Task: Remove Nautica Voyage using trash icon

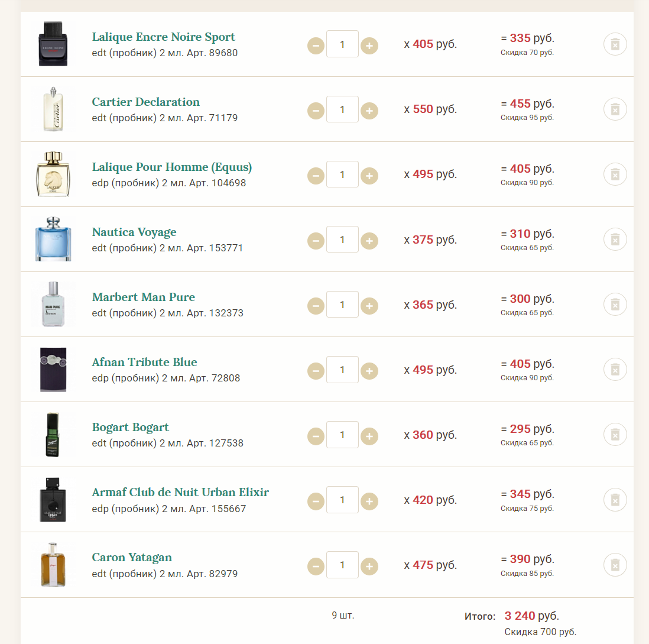Action: click(615, 240)
